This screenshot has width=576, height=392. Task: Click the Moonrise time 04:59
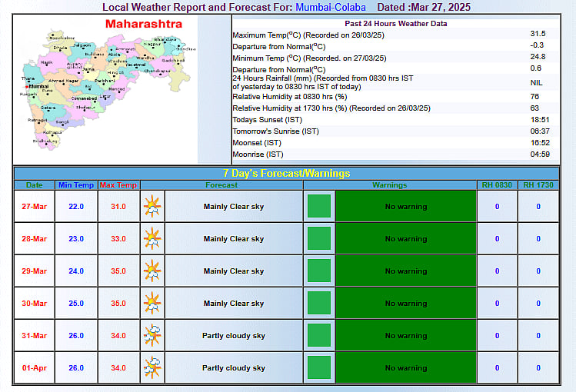540,154
